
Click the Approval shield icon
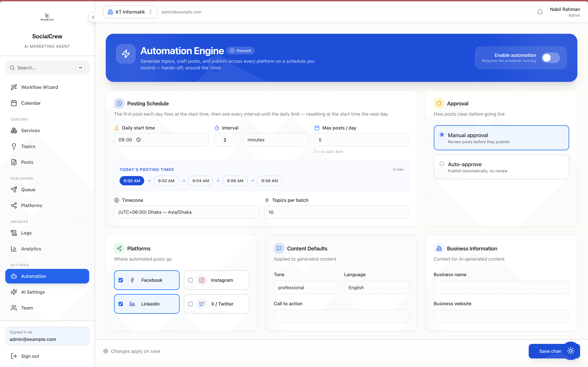(439, 103)
